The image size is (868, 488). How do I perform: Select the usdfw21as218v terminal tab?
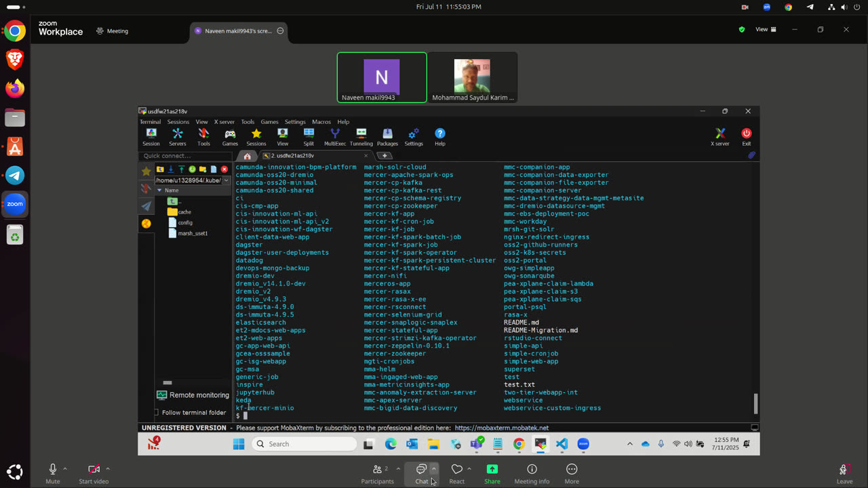[315, 156]
